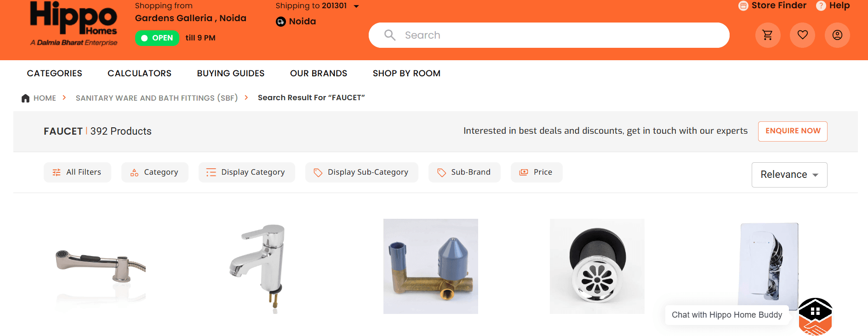Open the SHOP BY ROOM menu
868x336 pixels.
pos(406,73)
